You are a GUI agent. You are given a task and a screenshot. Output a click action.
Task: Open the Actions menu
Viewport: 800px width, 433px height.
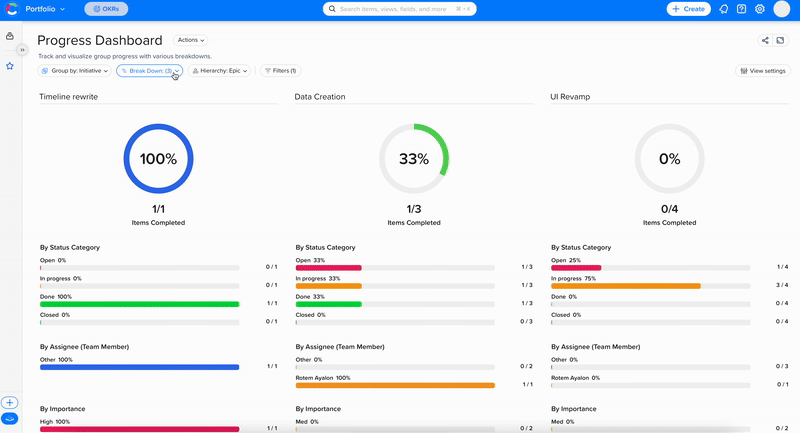coord(190,40)
